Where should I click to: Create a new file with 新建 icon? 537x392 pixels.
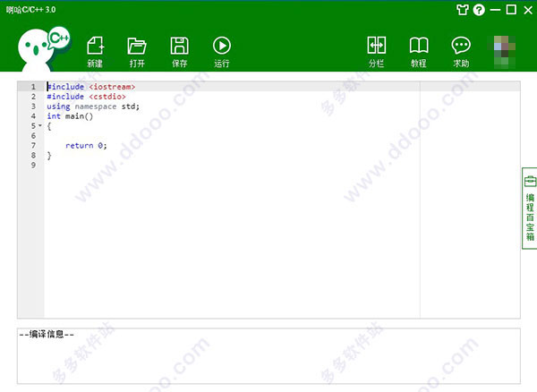point(95,51)
